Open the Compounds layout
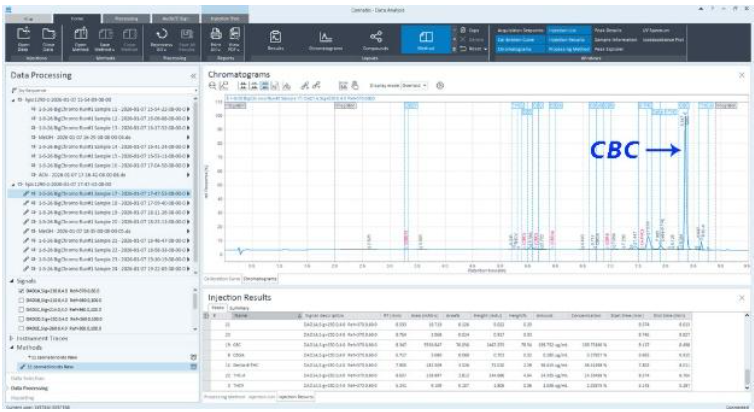 click(377, 39)
